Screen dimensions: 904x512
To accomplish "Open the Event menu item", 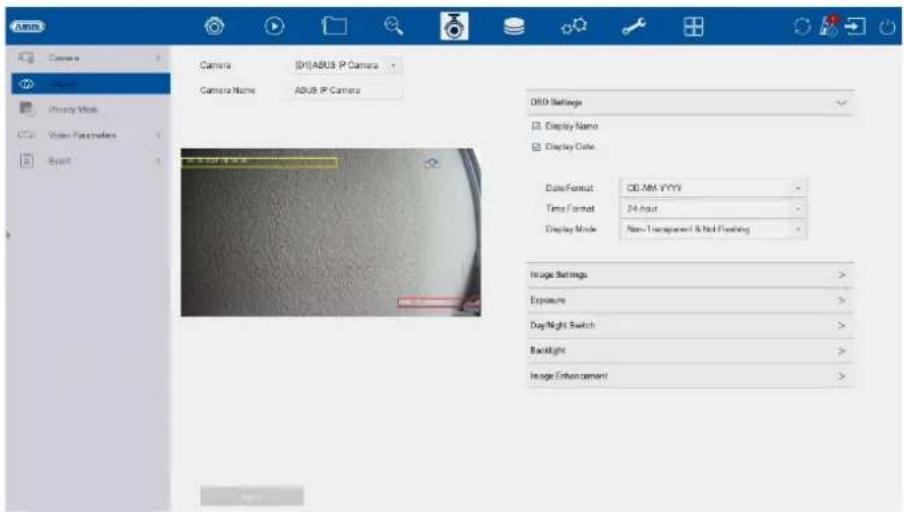I will (x=91, y=161).
